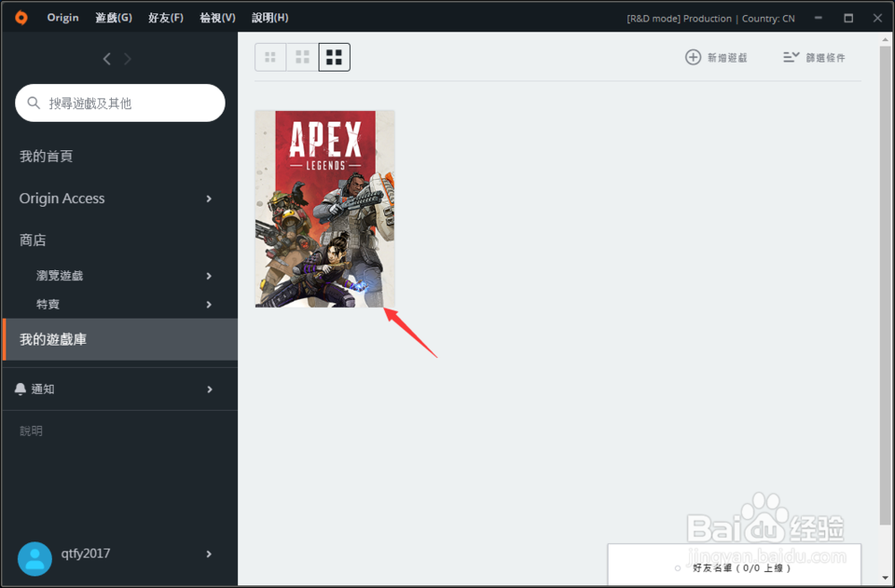The image size is (895, 588).
Task: Open the Origin menu
Action: point(63,18)
